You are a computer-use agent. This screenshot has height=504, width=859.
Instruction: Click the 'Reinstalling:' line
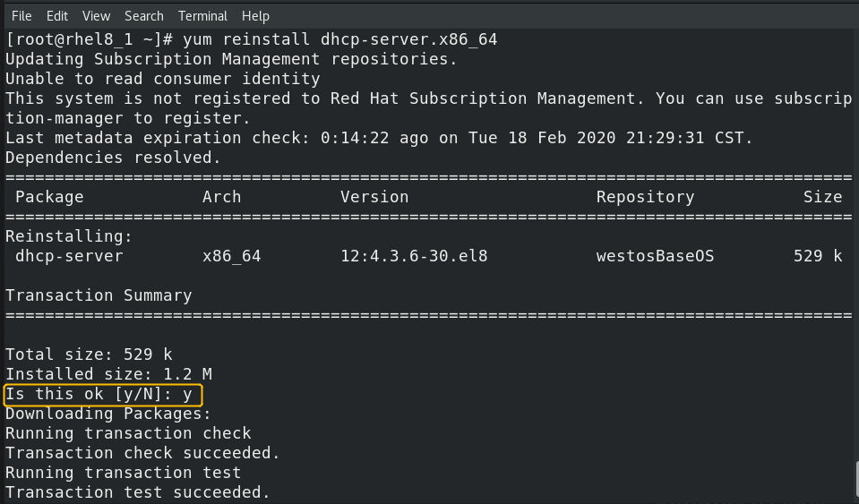coord(69,236)
